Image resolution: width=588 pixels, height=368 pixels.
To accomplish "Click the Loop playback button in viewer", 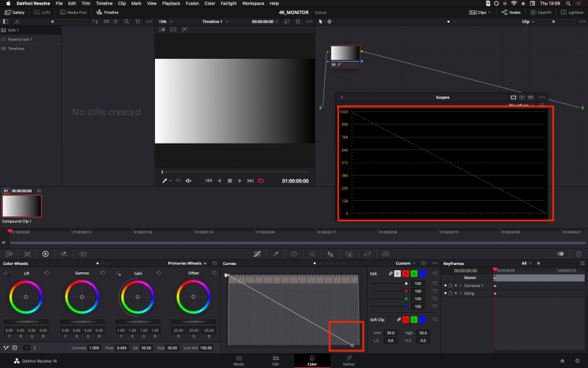I will (x=260, y=180).
